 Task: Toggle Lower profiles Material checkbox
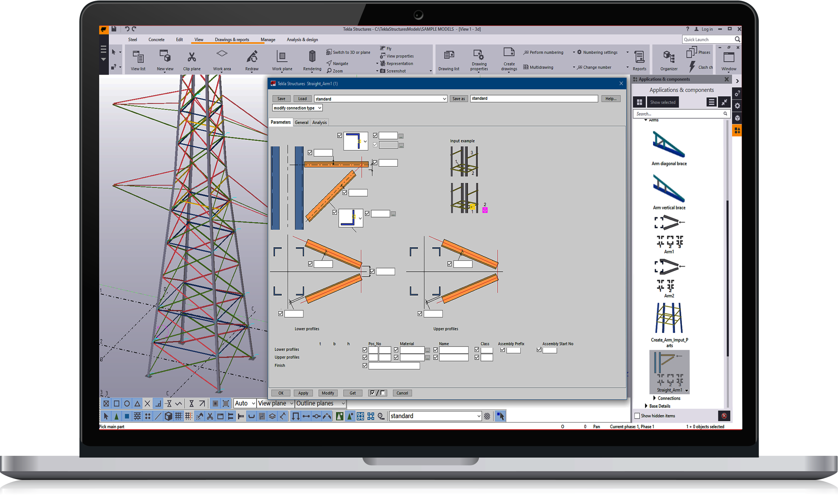tap(396, 350)
